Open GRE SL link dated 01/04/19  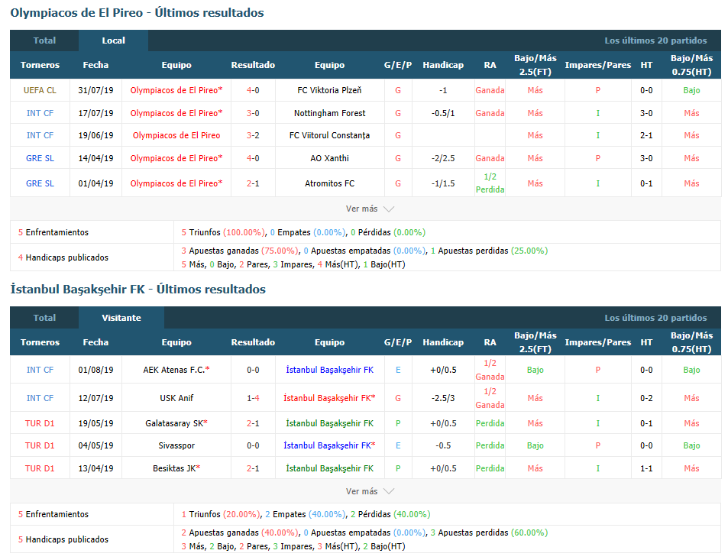click(x=40, y=183)
